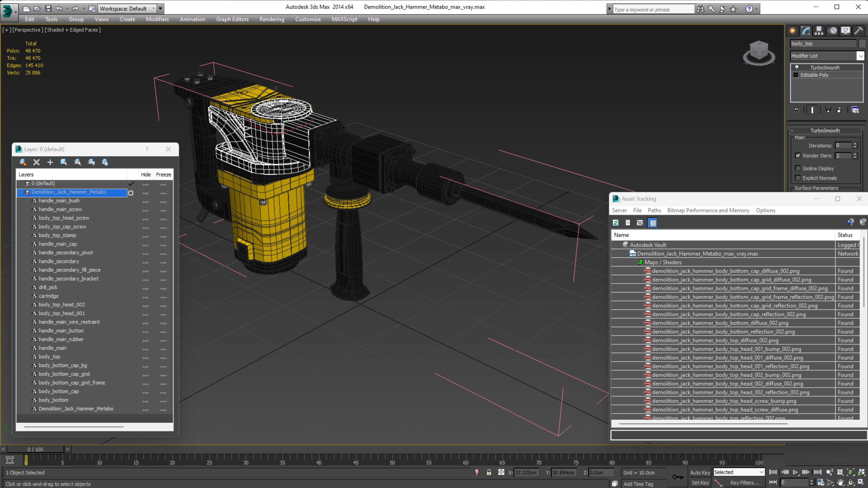The width and height of the screenshot is (868, 488).
Task: Click Make Unique modifier icon
Action: (x=828, y=110)
